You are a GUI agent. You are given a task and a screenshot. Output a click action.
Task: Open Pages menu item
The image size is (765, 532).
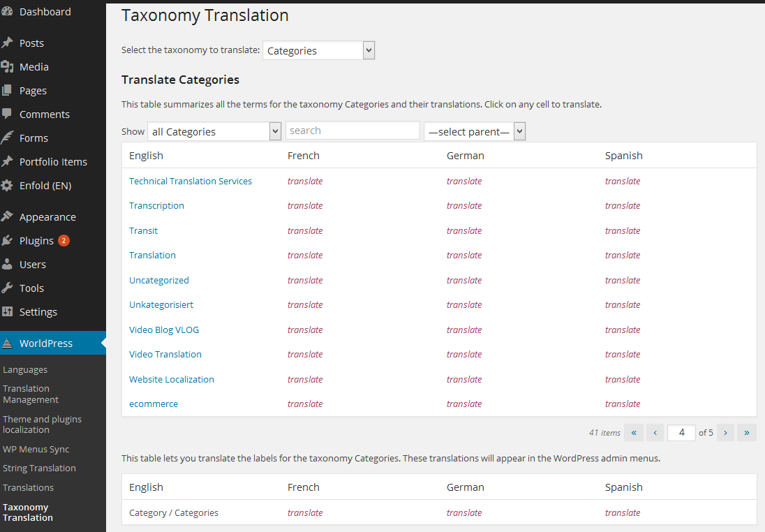click(x=33, y=90)
